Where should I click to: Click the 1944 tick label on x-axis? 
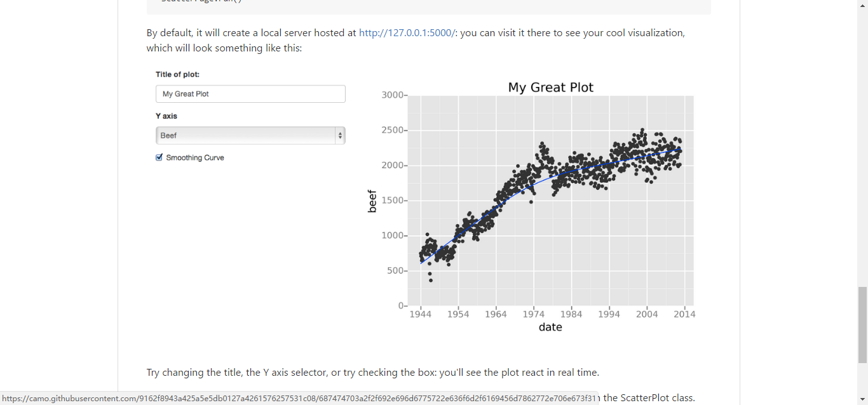[x=420, y=314]
